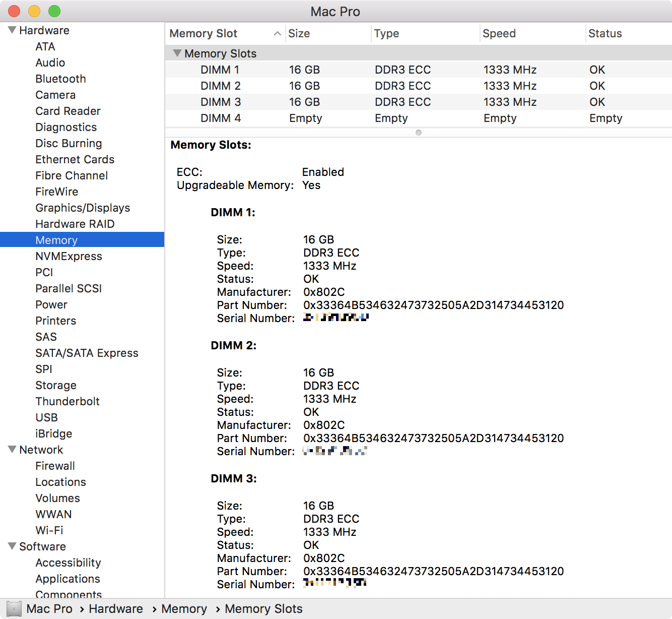The width and height of the screenshot is (672, 619).
Task: Open Fibre Channel info
Action: [x=72, y=175]
